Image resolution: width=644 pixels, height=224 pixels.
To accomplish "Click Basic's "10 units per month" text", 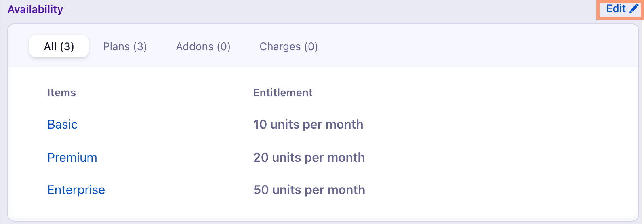I will [308, 124].
